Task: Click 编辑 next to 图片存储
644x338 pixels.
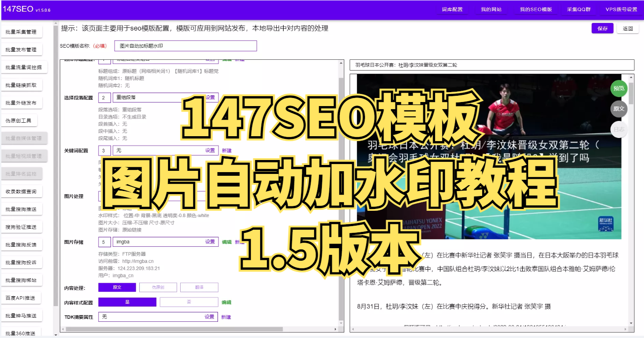Action: tap(227, 242)
